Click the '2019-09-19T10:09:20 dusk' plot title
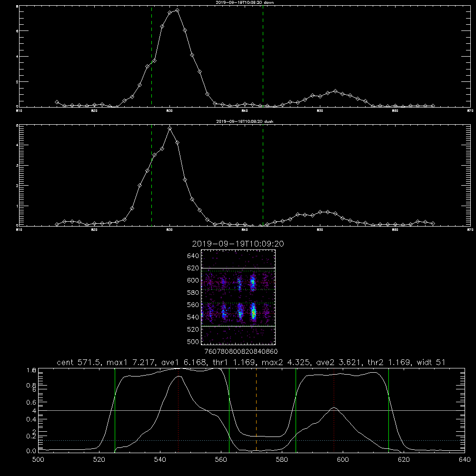Screen dimensions: 476x476 click(x=245, y=121)
